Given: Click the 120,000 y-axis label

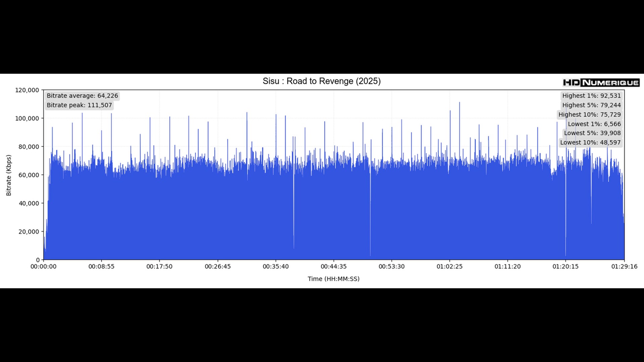Looking at the screenshot, I should 27,90.
